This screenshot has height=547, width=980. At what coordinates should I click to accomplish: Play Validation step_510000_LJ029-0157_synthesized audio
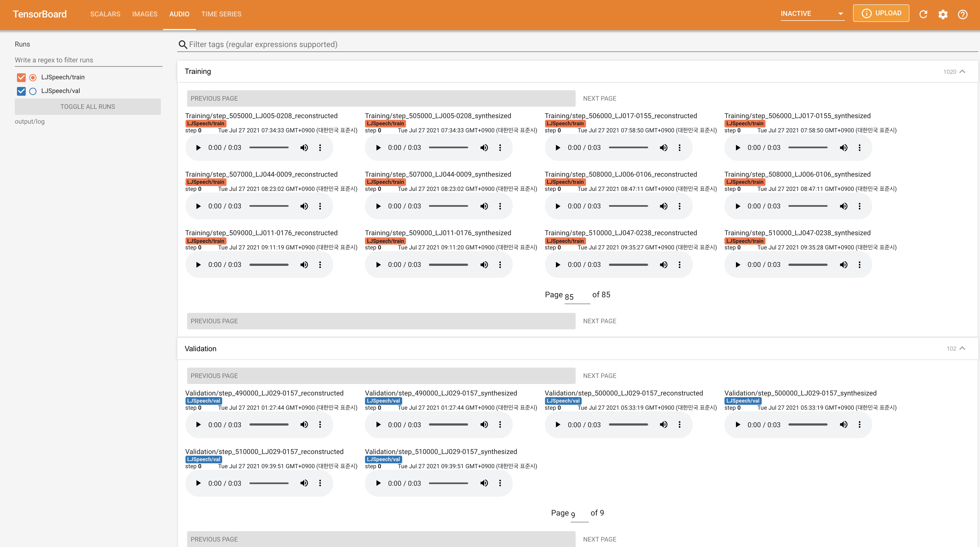378,483
